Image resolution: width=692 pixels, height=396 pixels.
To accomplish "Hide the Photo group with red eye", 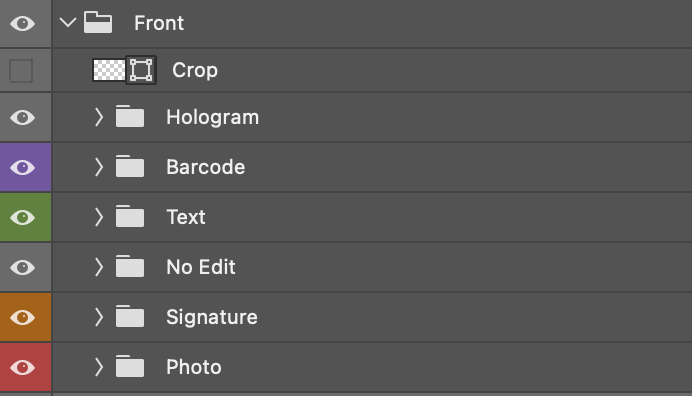I will tap(23, 367).
